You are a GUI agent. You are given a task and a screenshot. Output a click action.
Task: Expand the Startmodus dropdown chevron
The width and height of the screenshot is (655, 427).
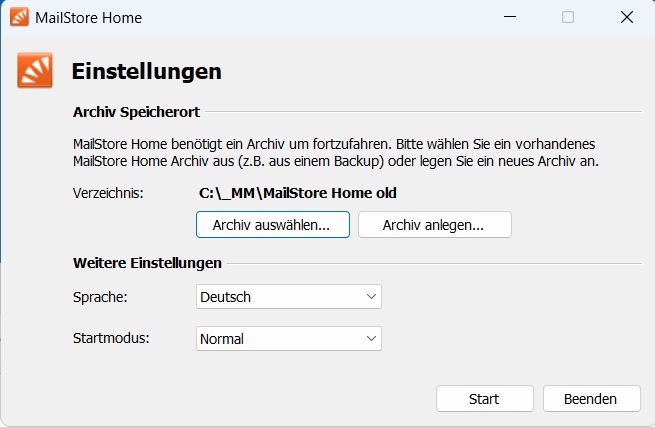tap(371, 338)
